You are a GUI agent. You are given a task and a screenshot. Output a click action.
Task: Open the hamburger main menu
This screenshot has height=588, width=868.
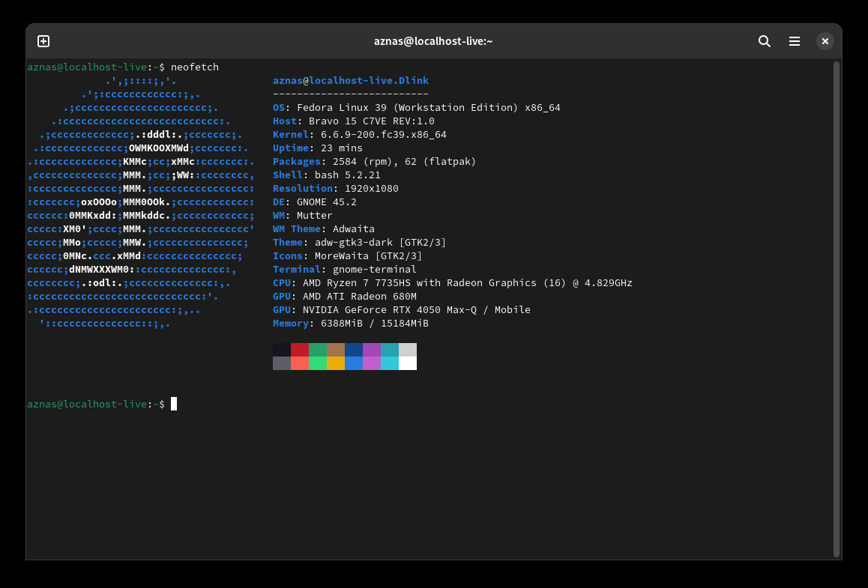pyautogui.click(x=795, y=41)
